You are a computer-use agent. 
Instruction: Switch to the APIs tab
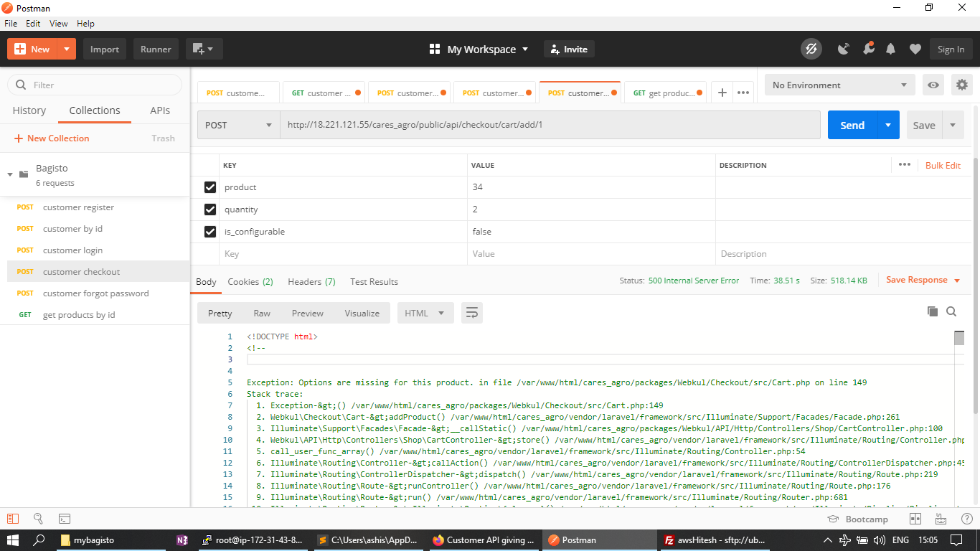[x=160, y=110]
